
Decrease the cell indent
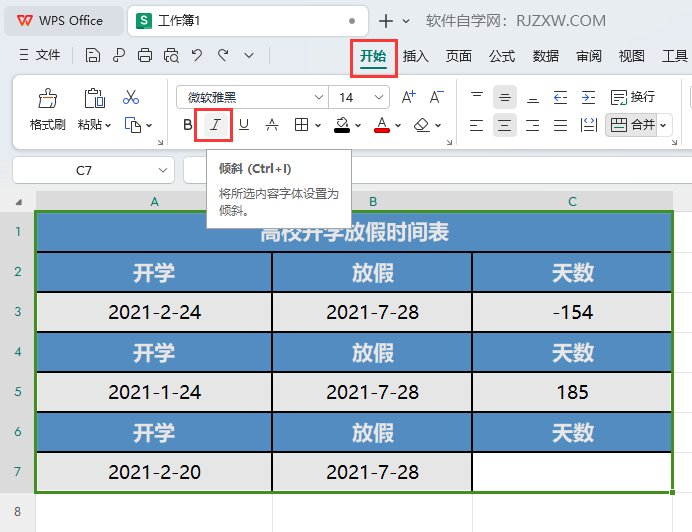point(560,97)
